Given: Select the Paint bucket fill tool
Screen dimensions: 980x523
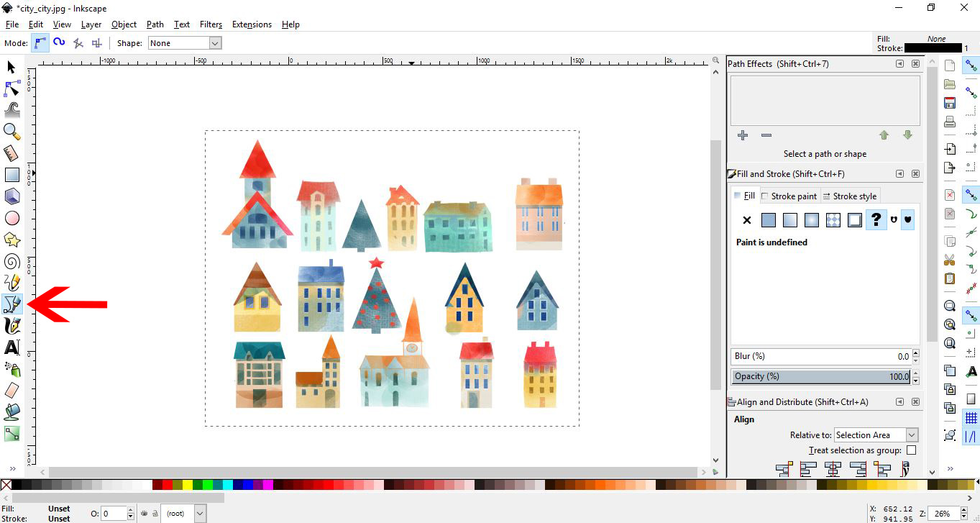Looking at the screenshot, I should click(12, 412).
